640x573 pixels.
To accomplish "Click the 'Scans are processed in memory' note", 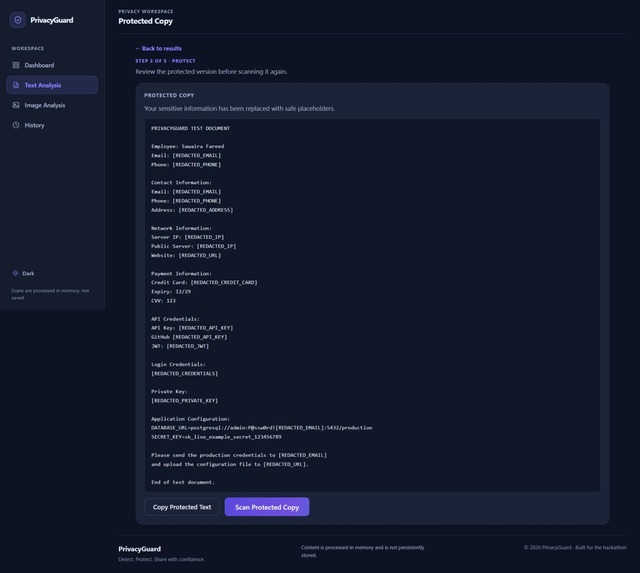I will [x=50, y=294].
